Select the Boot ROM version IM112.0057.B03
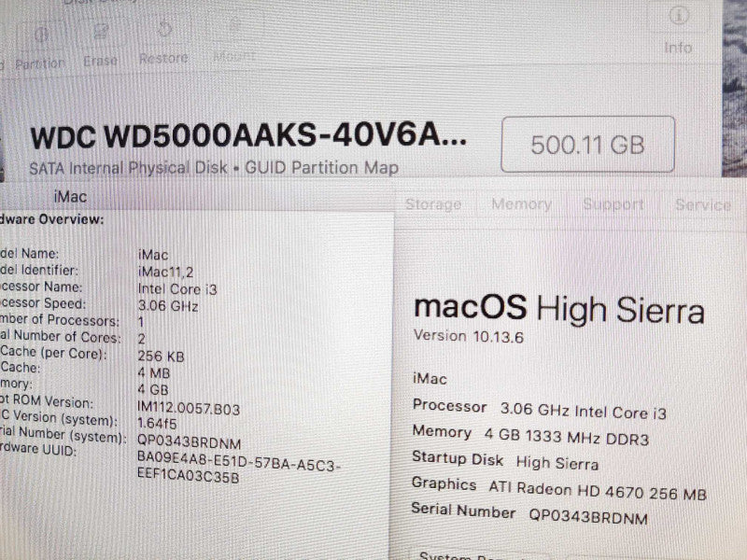 pos(189,409)
